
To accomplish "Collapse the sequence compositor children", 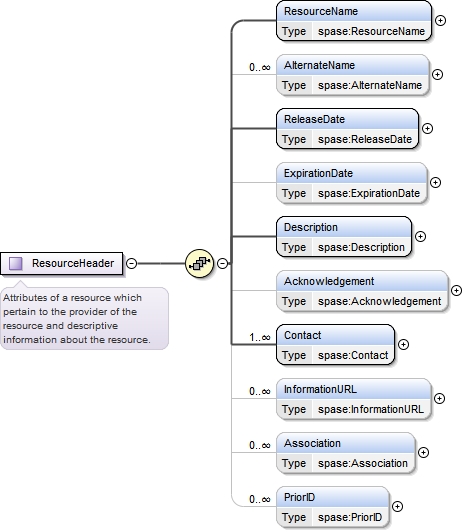I will coord(223,263).
